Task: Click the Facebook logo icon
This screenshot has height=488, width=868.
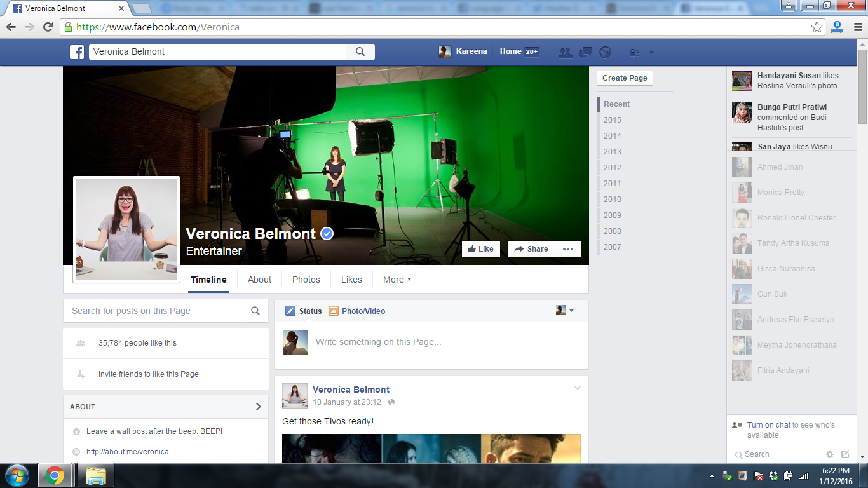Action: click(77, 52)
